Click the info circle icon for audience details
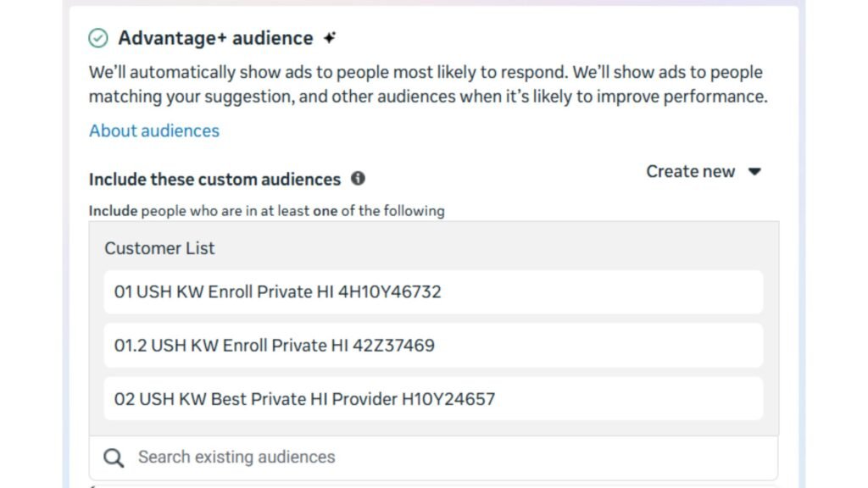Image resolution: width=868 pixels, height=488 pixels. [359, 179]
